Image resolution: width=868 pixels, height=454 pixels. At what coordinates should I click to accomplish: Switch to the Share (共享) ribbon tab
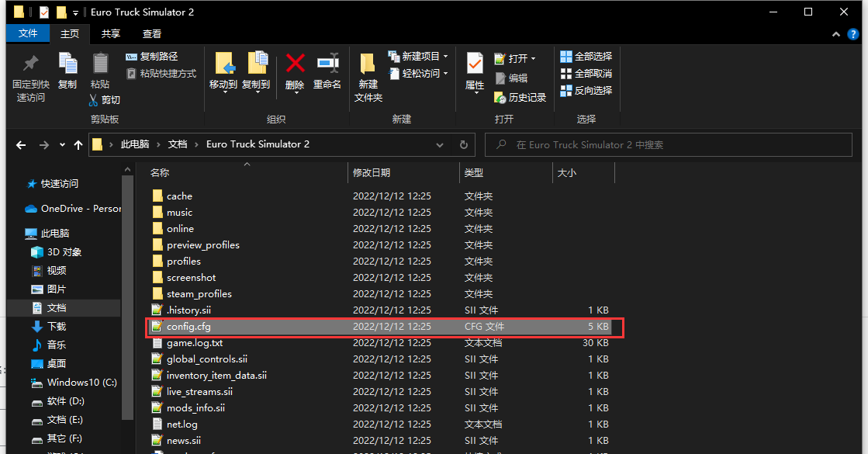coord(111,33)
